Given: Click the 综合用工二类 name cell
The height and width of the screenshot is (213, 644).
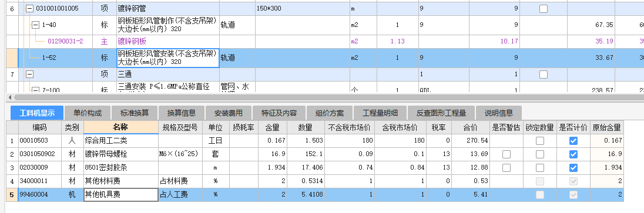Looking at the screenshot, I should tap(121, 141).
